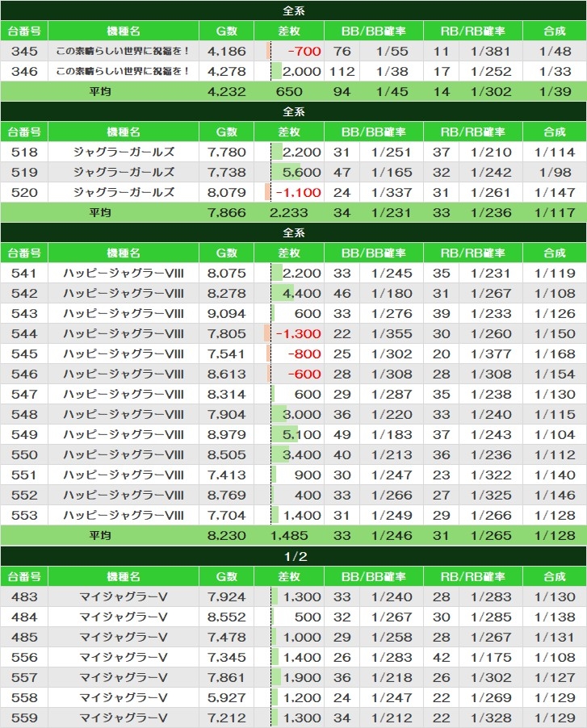This screenshot has width=587, height=728.
Task: Click machine number 483
Action: 24,597
